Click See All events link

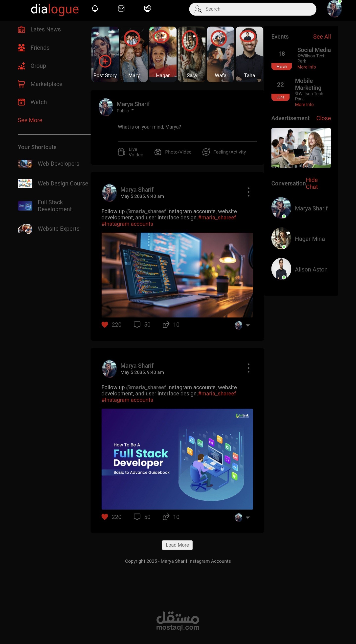(322, 37)
